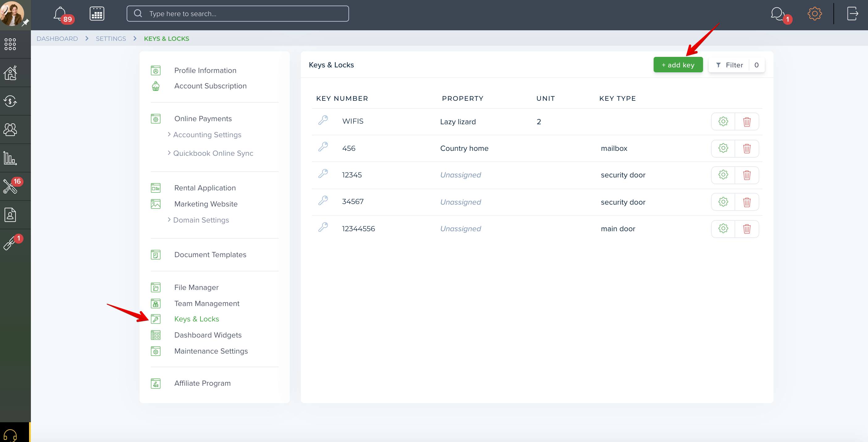The height and width of the screenshot is (442, 868).
Task: Click the main door key type cell
Action: click(618, 229)
